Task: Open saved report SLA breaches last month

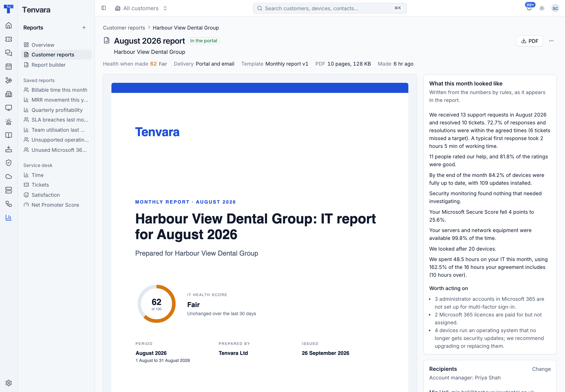Action: click(56, 120)
